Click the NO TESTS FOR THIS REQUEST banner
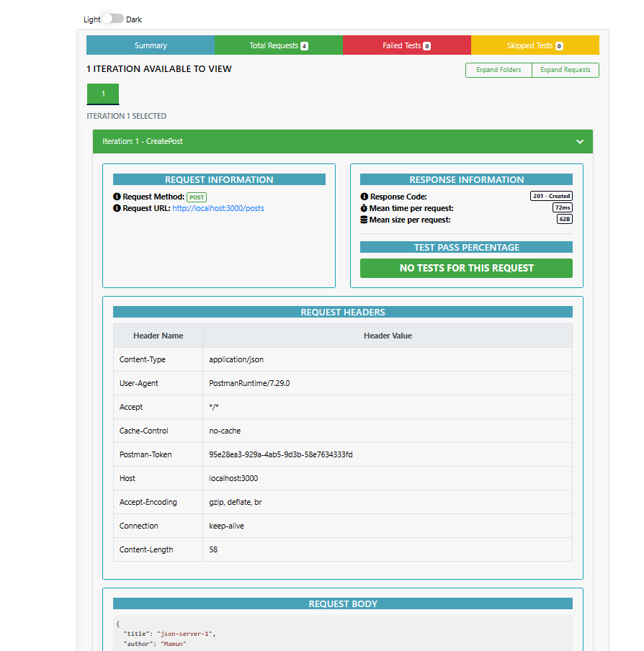This screenshot has width=644, height=651. coord(466,268)
